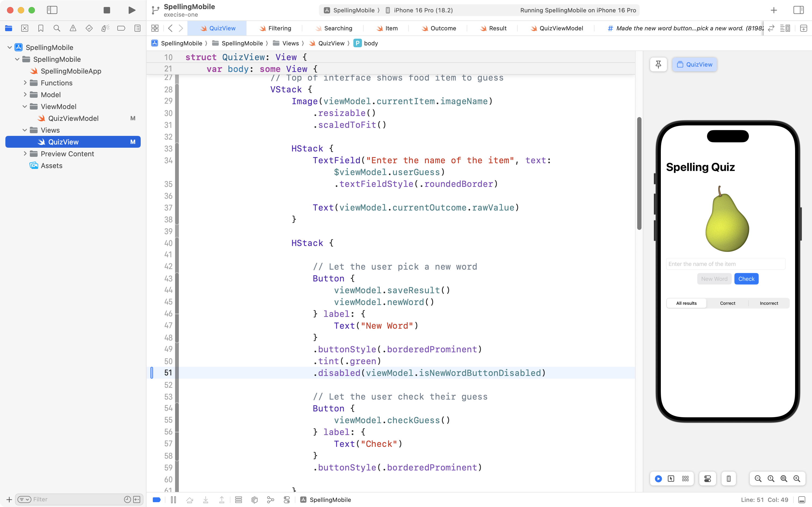
Task: Switch to the QuizViewModel editor tab
Action: 557,28
